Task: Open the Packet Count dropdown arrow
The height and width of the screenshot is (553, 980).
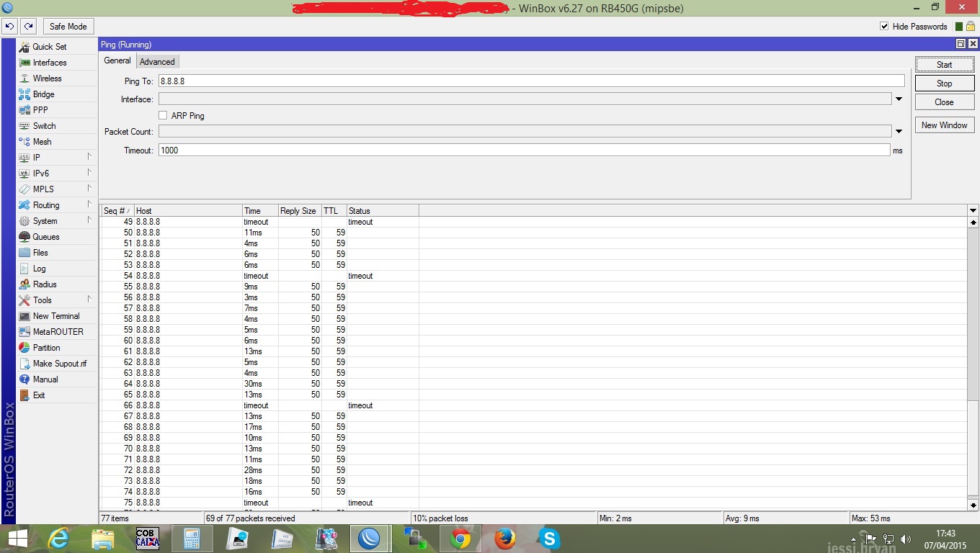Action: coord(899,132)
